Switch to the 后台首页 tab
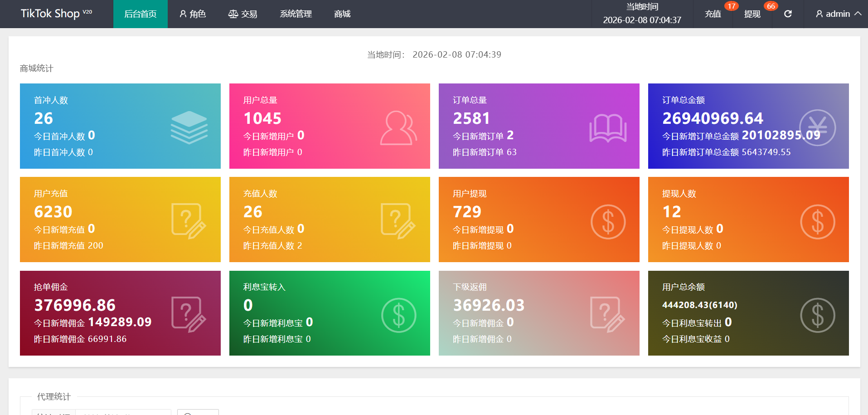 [x=141, y=14]
